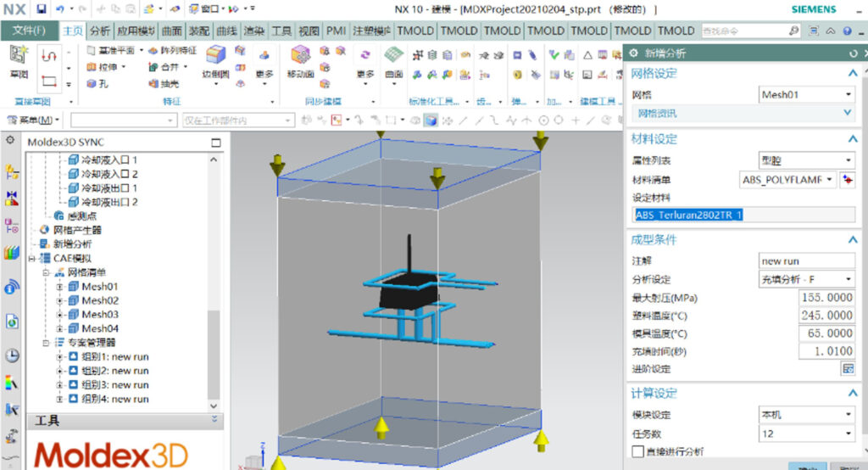Undo the last action
The width and height of the screenshot is (868, 470).
pyautogui.click(x=59, y=8)
